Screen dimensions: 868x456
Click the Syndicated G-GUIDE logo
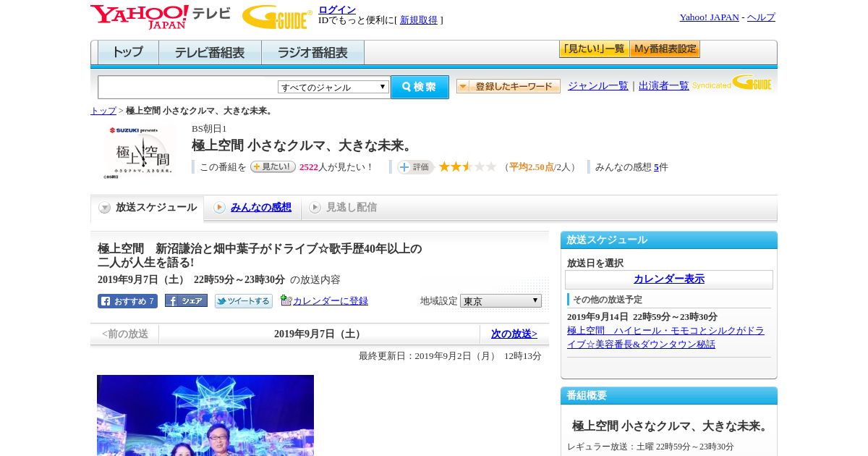(x=732, y=83)
